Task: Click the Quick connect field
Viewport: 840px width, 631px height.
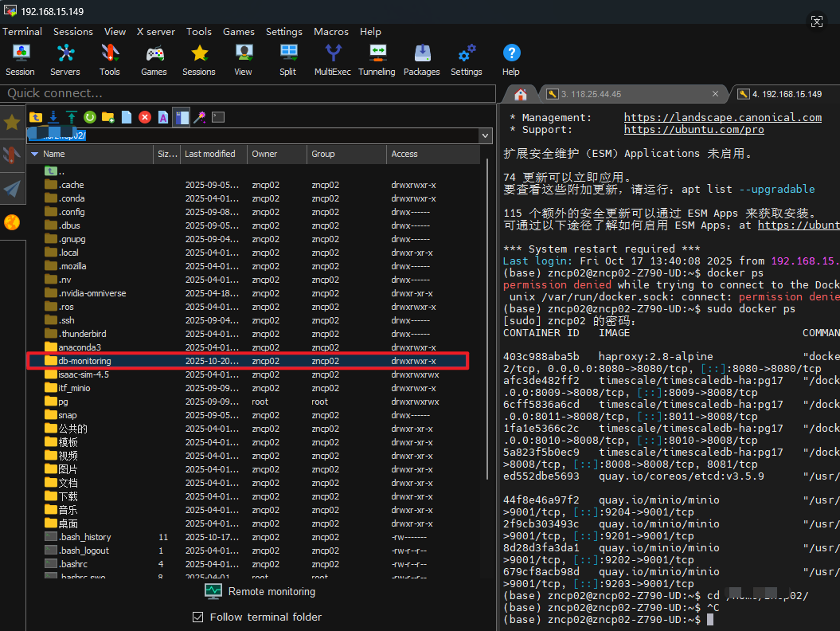Action: pos(248,93)
